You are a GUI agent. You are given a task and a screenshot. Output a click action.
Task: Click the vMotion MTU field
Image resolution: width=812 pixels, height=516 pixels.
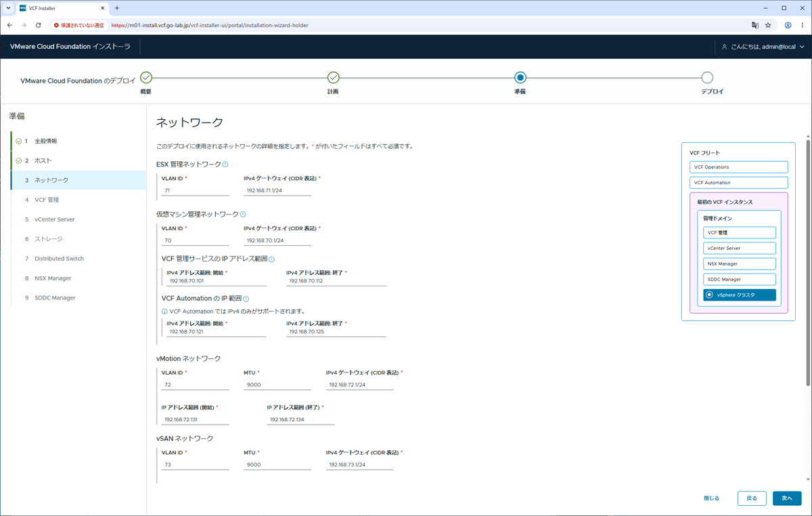pos(277,385)
